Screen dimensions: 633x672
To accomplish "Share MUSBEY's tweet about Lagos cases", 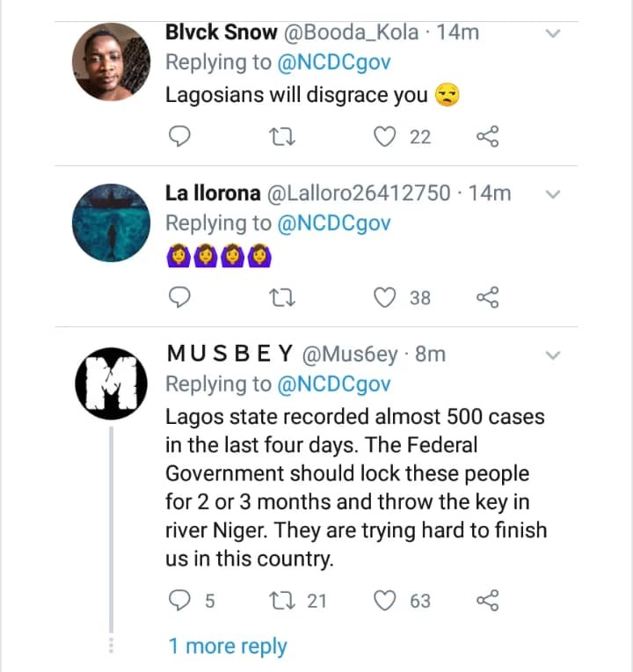I will coord(487,601).
